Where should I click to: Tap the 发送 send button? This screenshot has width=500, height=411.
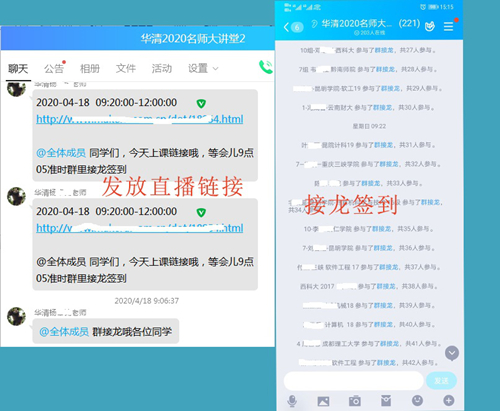(441, 380)
